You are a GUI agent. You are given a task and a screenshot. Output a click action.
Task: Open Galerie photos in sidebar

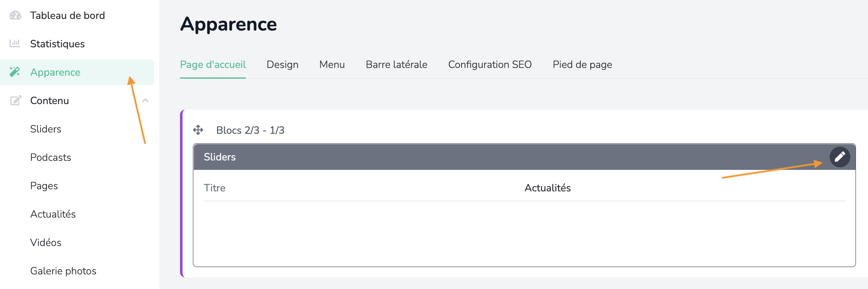point(63,271)
